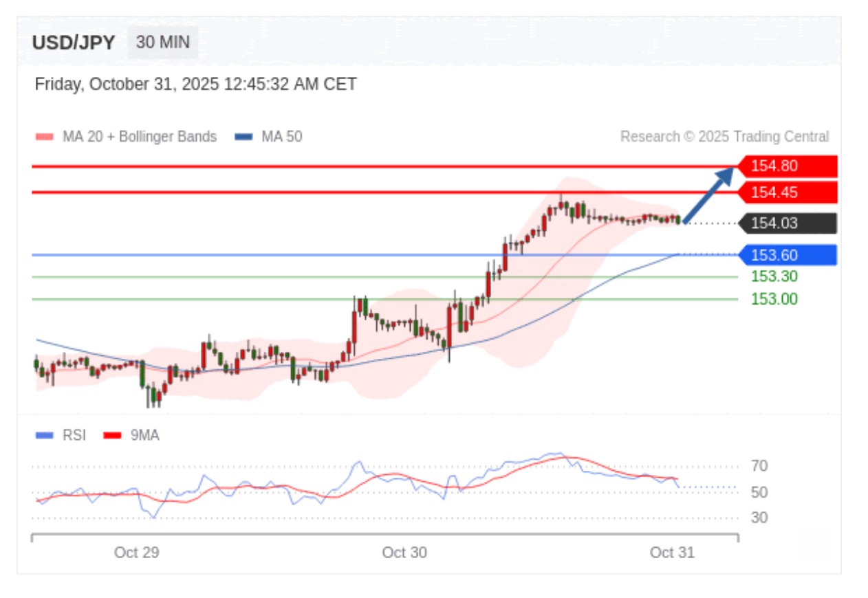Click the Oct 30 date on time axis
Image resolution: width=868 pixels, height=598 pixels.
[x=404, y=553]
